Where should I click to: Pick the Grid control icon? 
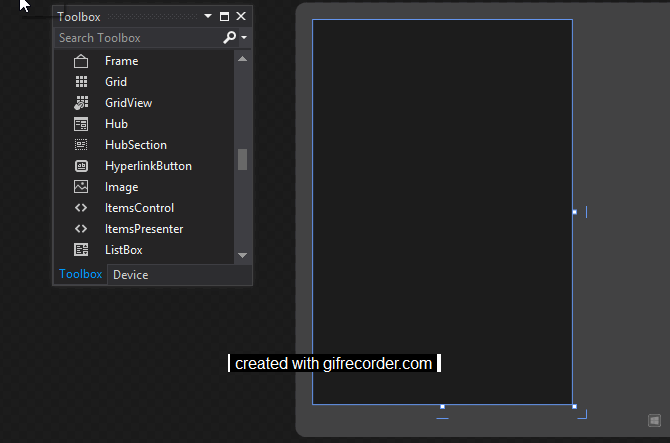[81, 82]
